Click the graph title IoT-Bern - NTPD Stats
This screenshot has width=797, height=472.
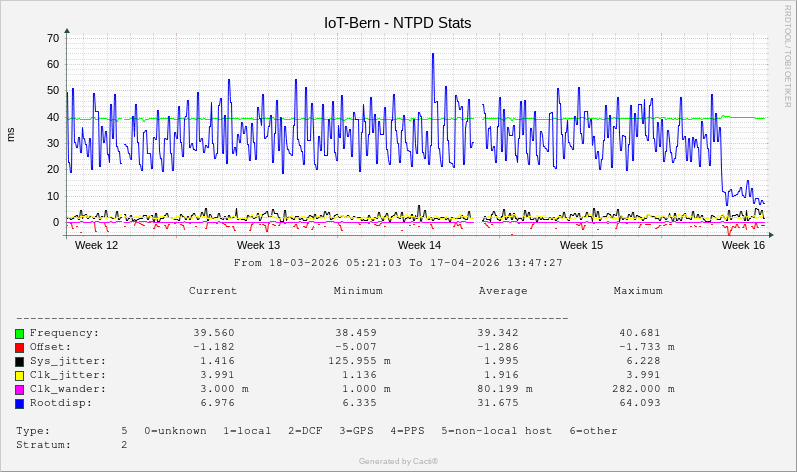coord(397,22)
